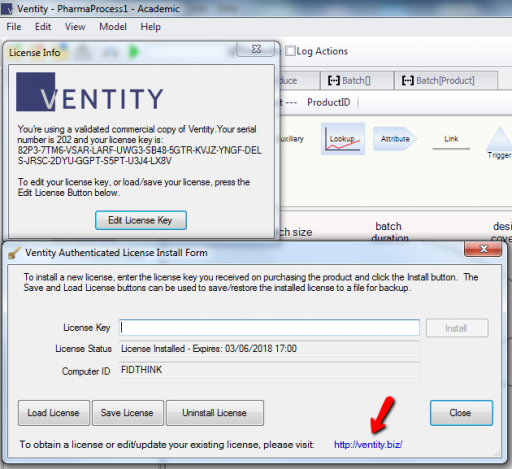This screenshot has width=512, height=469.
Task: Enable the Log Actions checkbox
Action: coord(291,51)
